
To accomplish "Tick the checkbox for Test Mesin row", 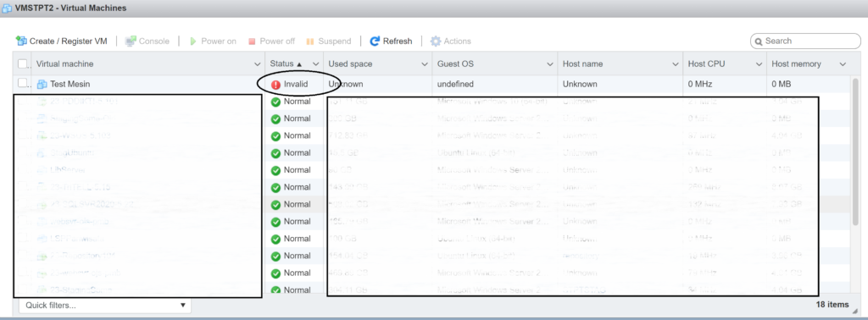I will (23, 83).
